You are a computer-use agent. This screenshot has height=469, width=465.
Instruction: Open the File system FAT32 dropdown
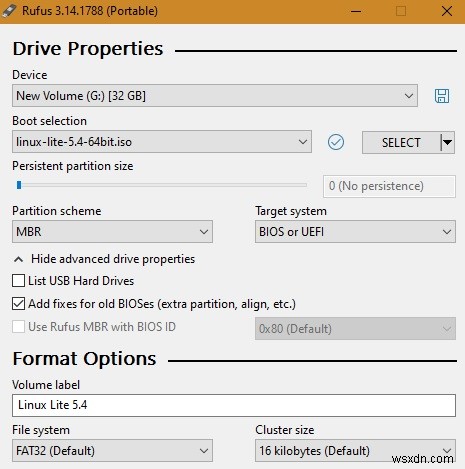click(112, 451)
